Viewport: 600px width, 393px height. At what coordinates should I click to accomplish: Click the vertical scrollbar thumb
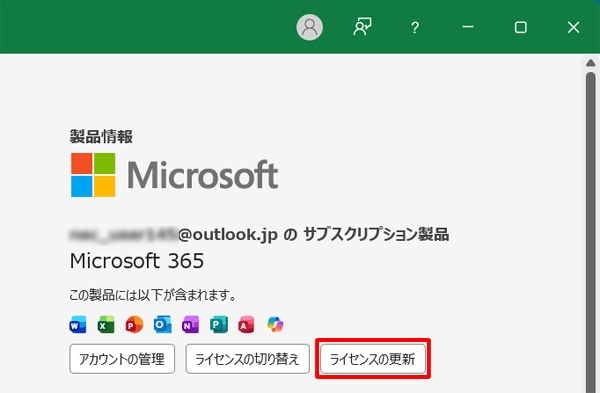(x=590, y=232)
